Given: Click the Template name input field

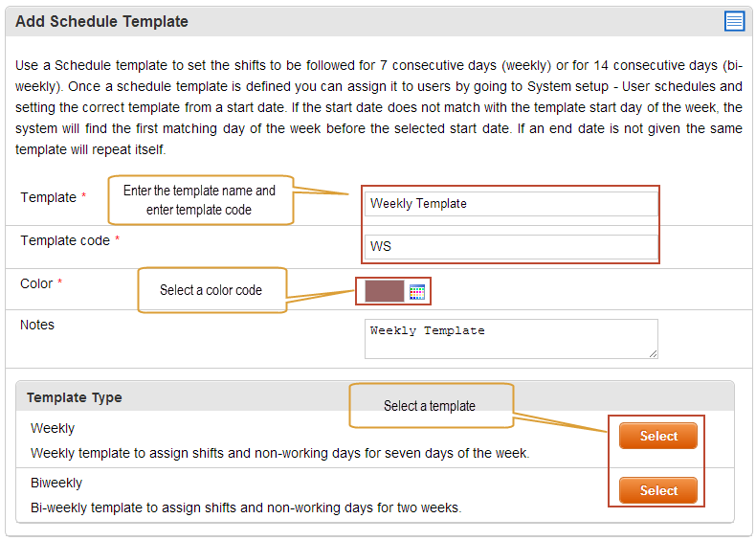Looking at the screenshot, I should tap(511, 204).
